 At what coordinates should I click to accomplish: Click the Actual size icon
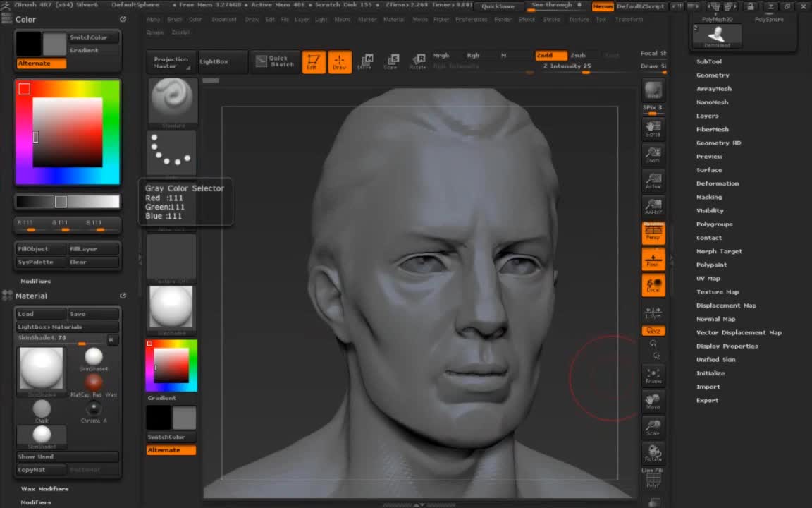(653, 181)
